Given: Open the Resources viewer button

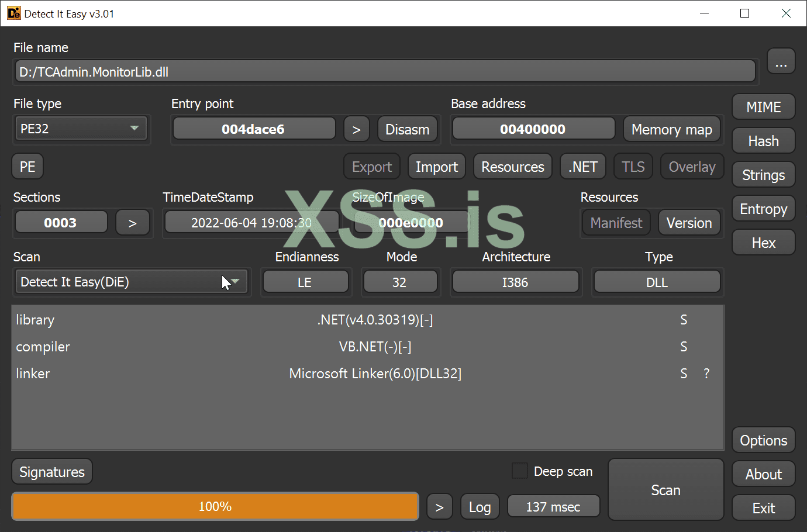Looking at the screenshot, I should pos(513,167).
